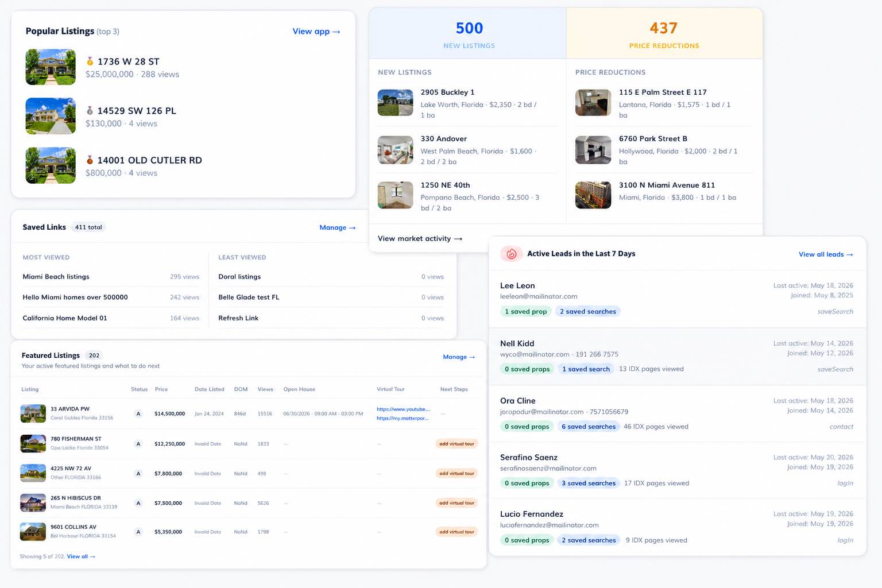Click the status A badge for 4225 NW 72 AV
The width and height of the screenshot is (882, 588).
(x=138, y=474)
